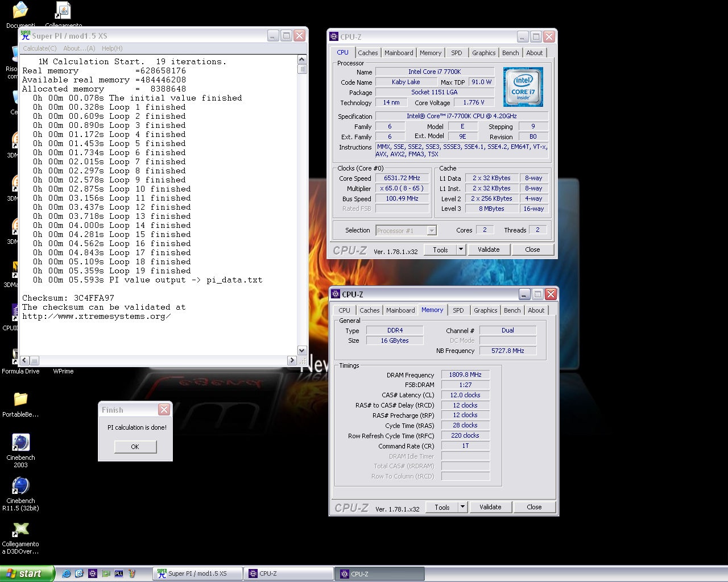Click the second quick launch browser icon

[x=80, y=573]
